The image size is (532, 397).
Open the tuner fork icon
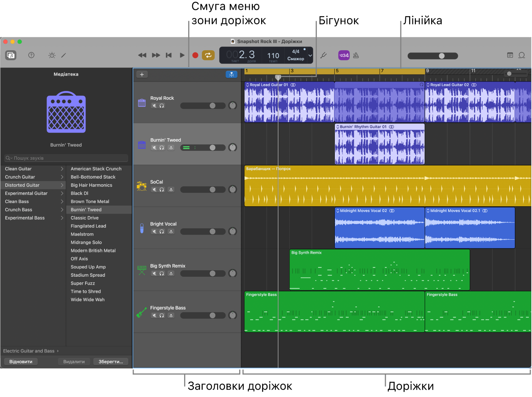click(324, 55)
